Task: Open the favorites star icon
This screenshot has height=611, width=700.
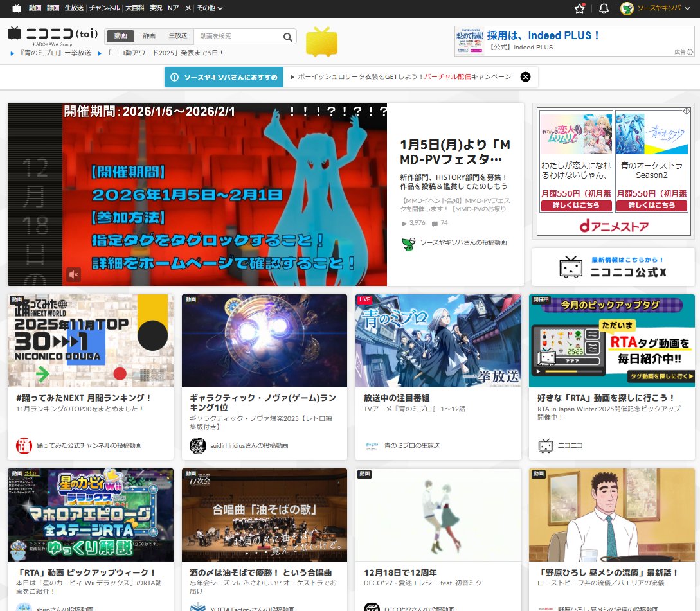Action: point(579,8)
